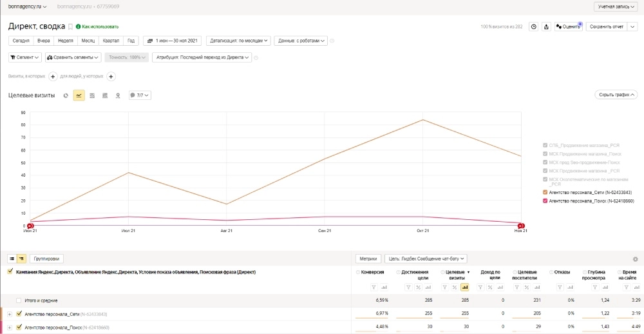Toggle percent display for Достижения цели
This screenshot has width=644, height=334.
(418, 287)
